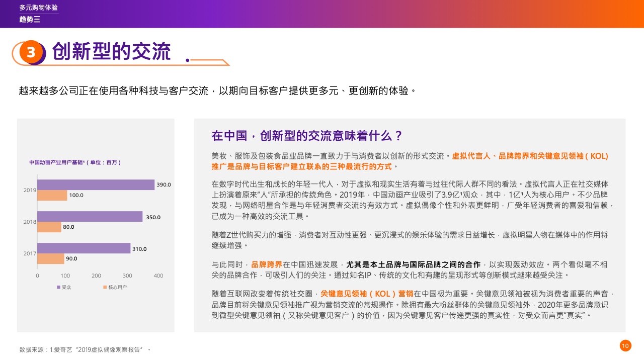Click the purple dot beside the title underline
The height and width of the screenshot is (362, 644).
pyautogui.click(x=187, y=60)
